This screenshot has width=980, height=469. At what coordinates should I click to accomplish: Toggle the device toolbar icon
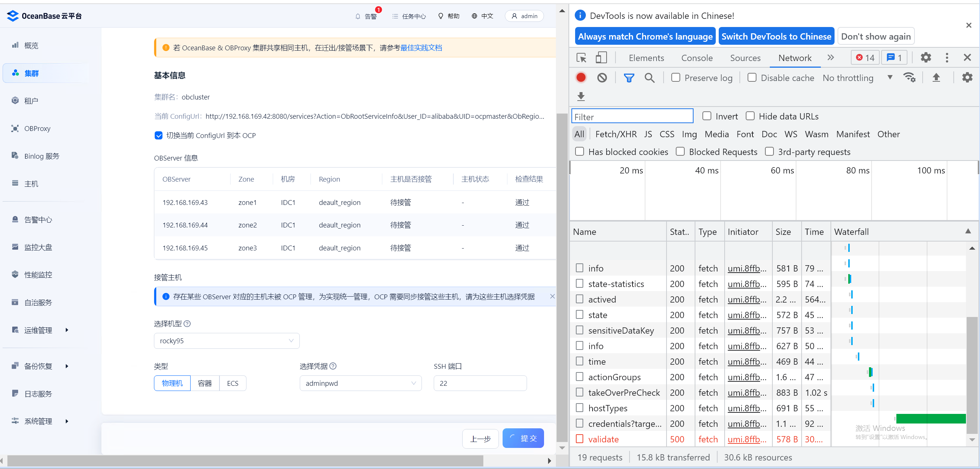[601, 58]
